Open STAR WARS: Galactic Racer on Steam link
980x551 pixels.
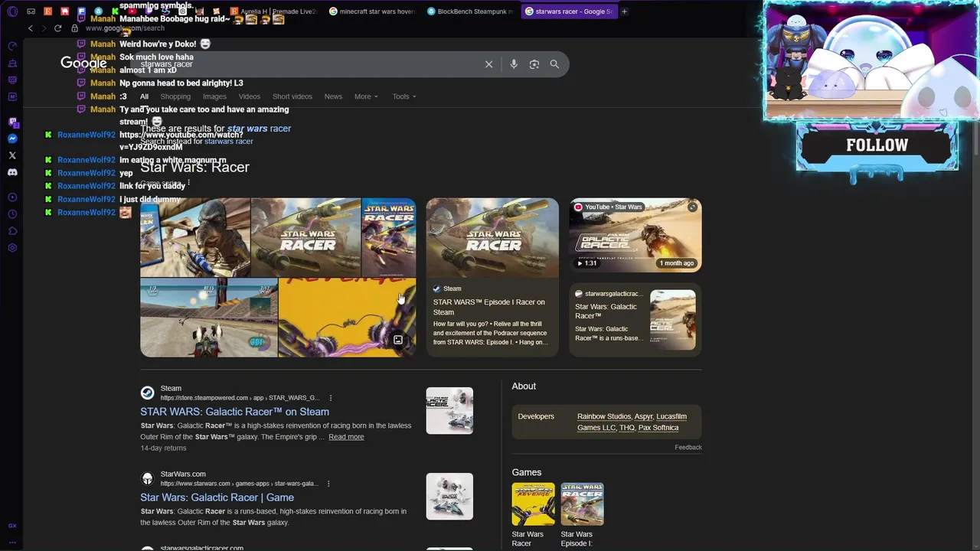(x=234, y=412)
